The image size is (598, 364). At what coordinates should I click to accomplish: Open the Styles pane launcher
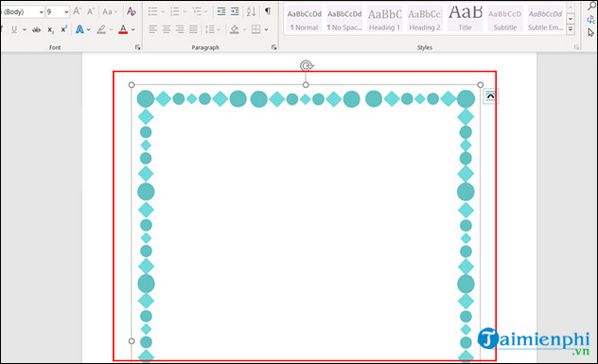(x=576, y=47)
